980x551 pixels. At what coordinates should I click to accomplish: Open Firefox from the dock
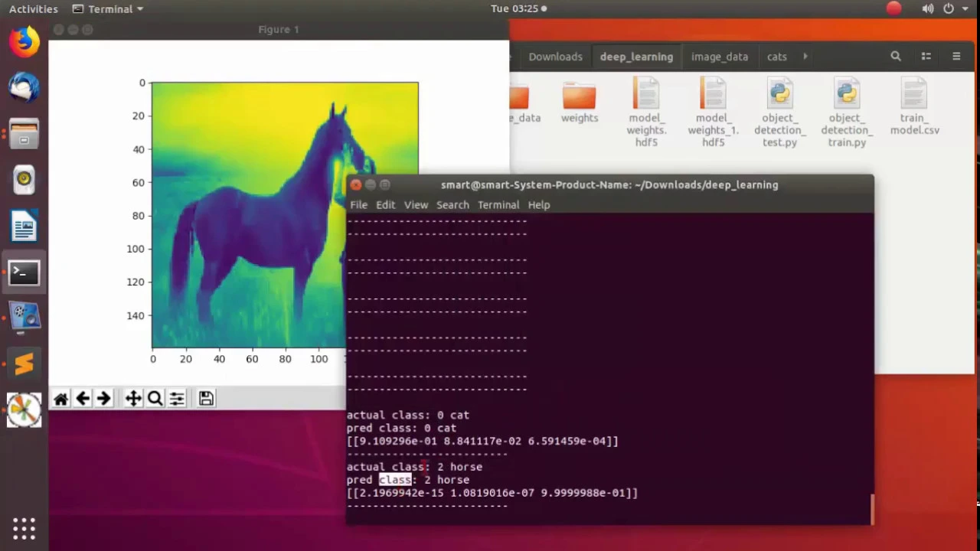point(24,41)
